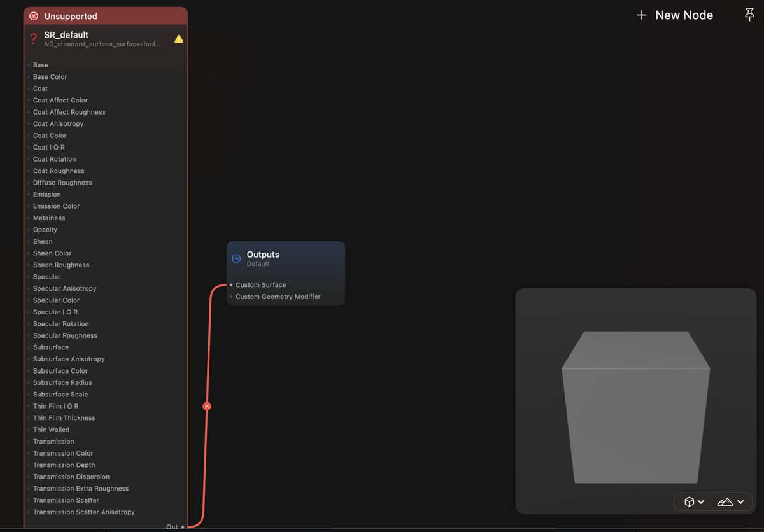
Task: Click the blue Outputs node arrow icon
Action: [x=236, y=258]
